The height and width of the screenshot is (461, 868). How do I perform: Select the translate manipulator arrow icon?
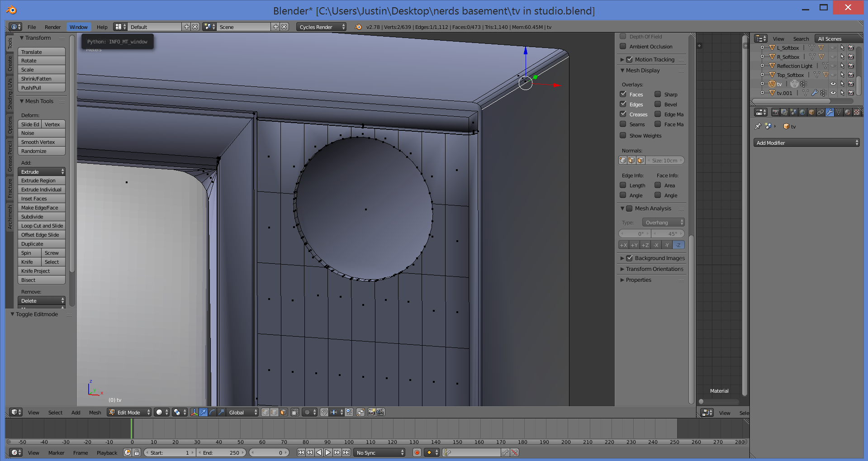tap(203, 412)
